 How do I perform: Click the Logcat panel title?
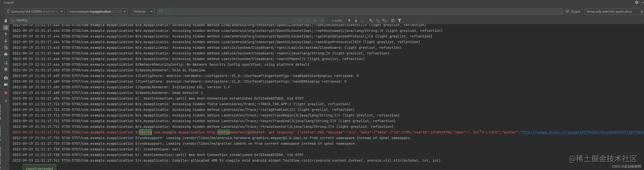pyautogui.click(x=9, y=3)
